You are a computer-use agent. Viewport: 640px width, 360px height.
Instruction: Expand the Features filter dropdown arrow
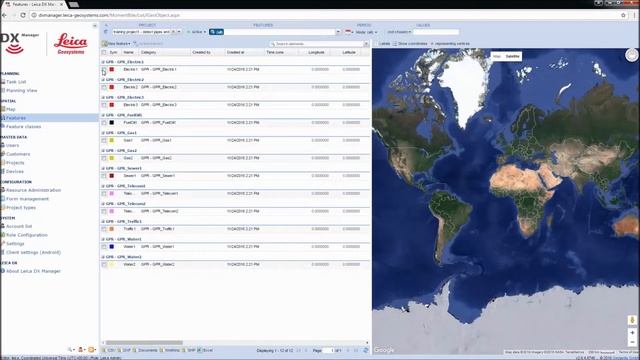[x=338, y=32]
